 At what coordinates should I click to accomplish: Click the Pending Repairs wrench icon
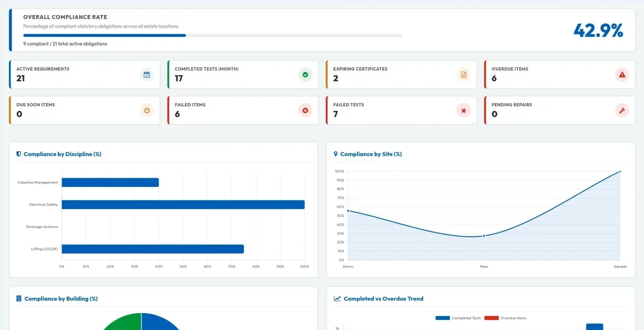coord(622,110)
